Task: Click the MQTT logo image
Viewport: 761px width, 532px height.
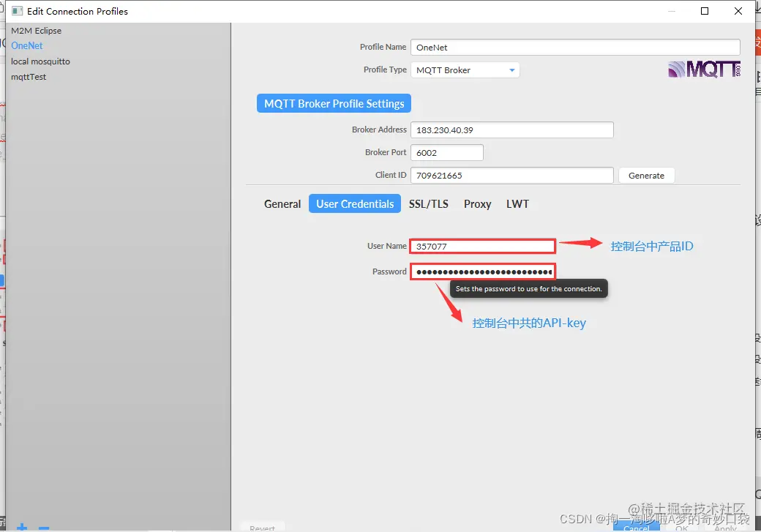Action: [x=704, y=70]
